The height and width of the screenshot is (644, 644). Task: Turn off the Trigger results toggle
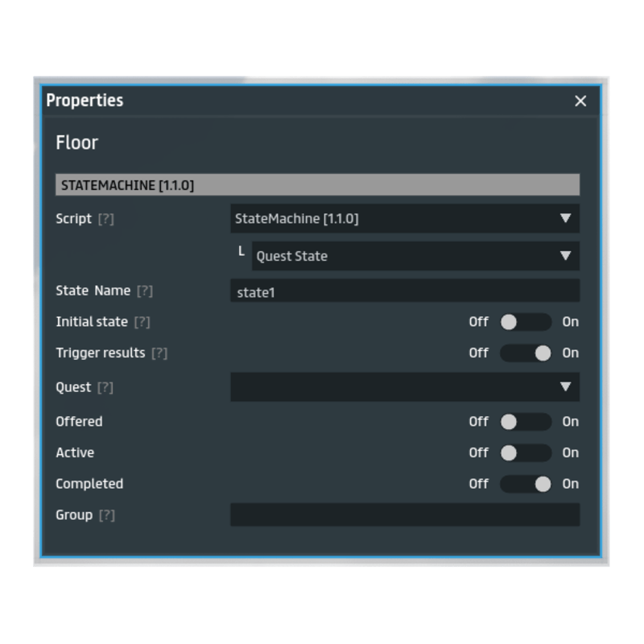click(x=525, y=353)
